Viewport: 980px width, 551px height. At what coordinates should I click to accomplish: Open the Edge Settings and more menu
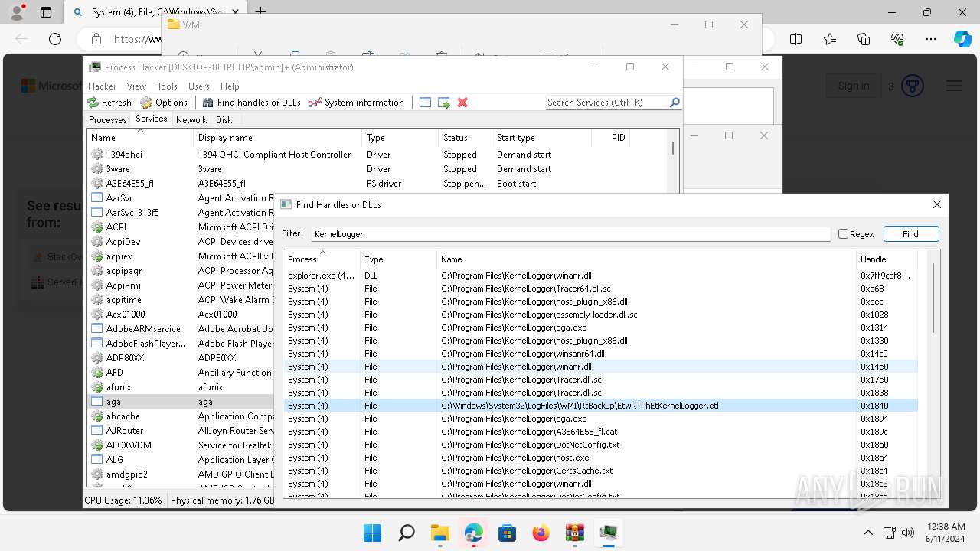pyautogui.click(x=931, y=39)
